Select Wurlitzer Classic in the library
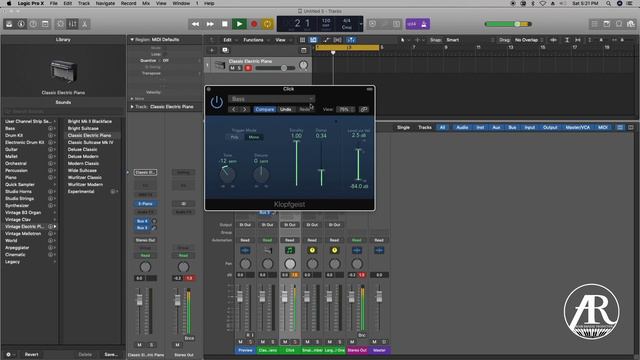 (84, 178)
